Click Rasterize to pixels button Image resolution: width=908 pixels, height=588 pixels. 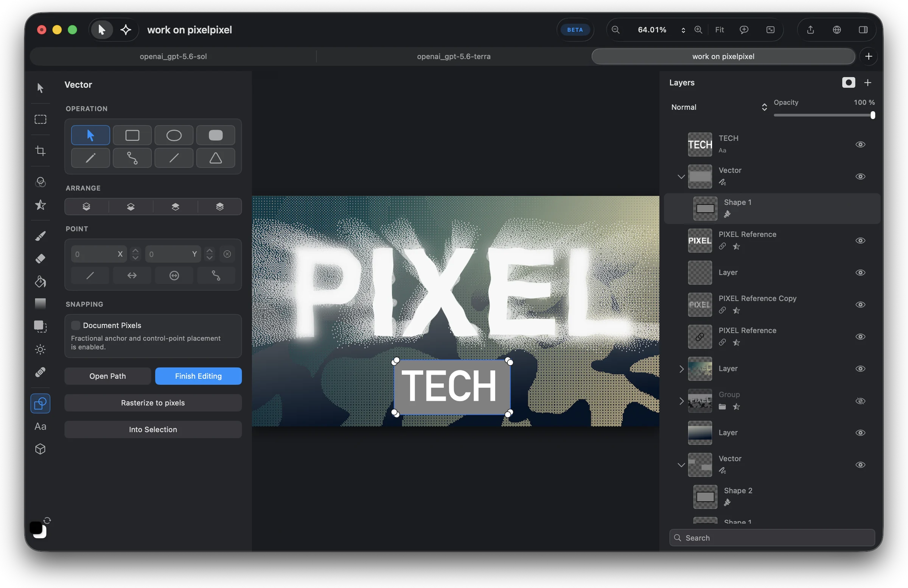(153, 403)
